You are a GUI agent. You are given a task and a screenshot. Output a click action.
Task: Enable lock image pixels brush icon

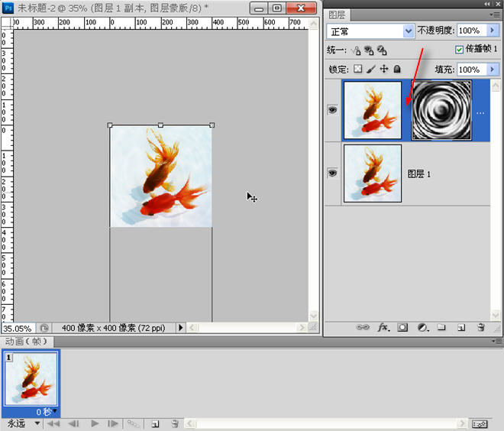pos(370,69)
